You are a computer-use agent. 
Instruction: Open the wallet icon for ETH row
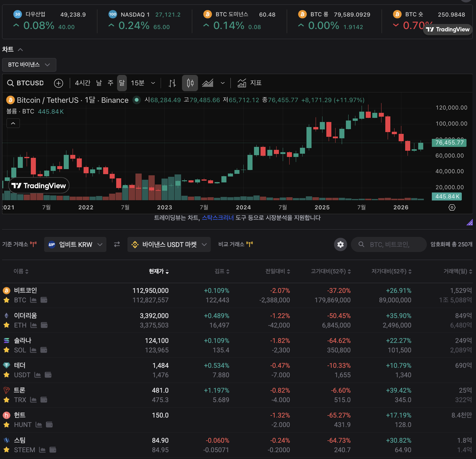tap(44, 325)
